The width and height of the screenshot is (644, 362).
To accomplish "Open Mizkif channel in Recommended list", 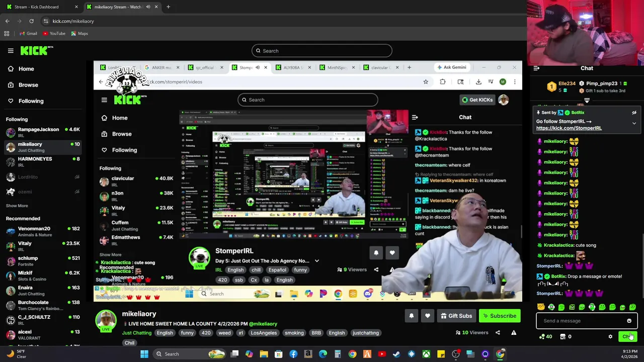I will (42, 276).
